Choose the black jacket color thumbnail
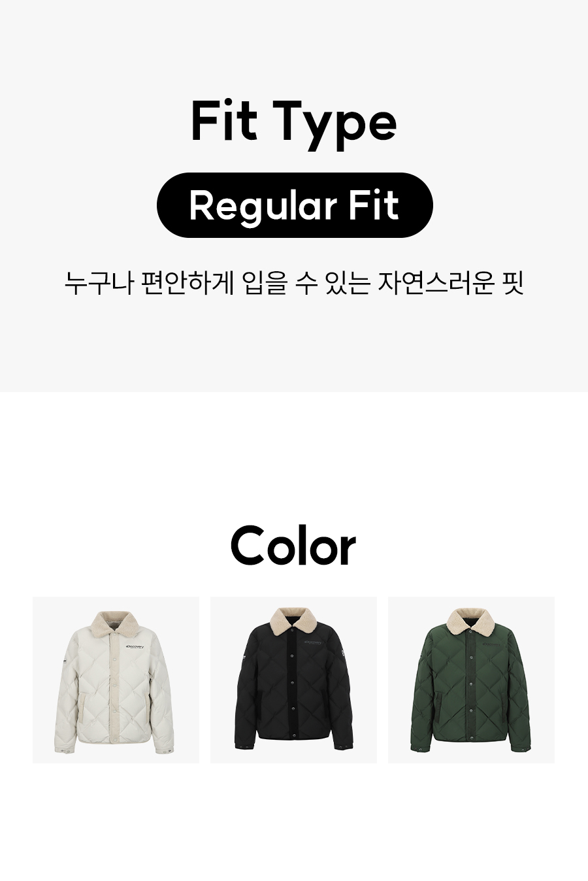Screen dimensions: 588x881 293,680
